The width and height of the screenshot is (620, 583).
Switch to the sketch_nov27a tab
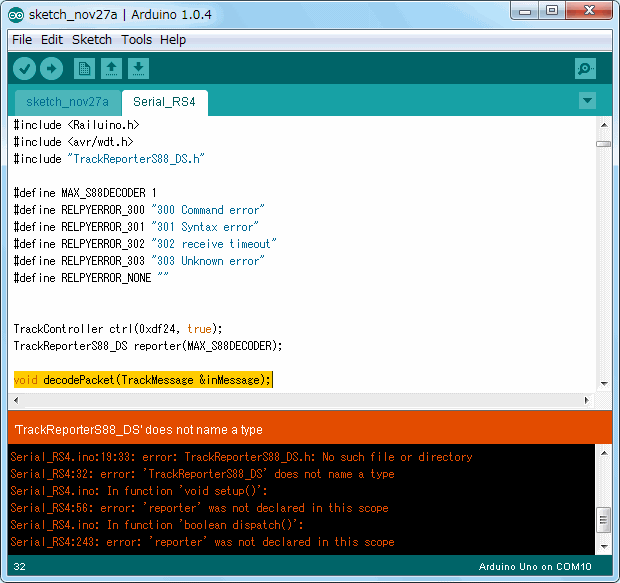coord(68,102)
